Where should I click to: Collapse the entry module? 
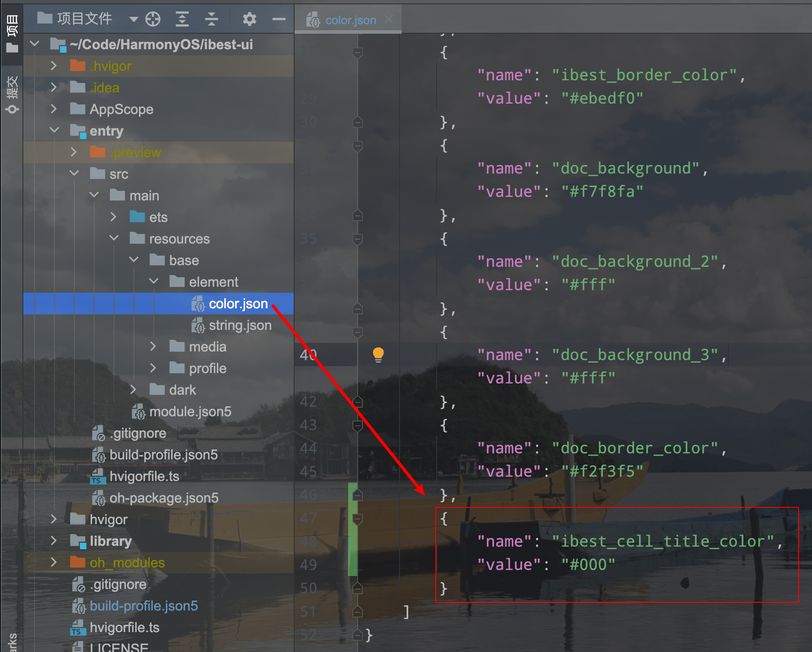(54, 130)
